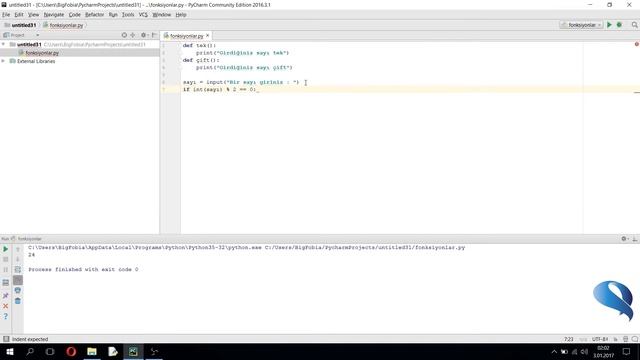Open the Navigate menu
The width and height of the screenshot is (640, 360).
click(53, 15)
